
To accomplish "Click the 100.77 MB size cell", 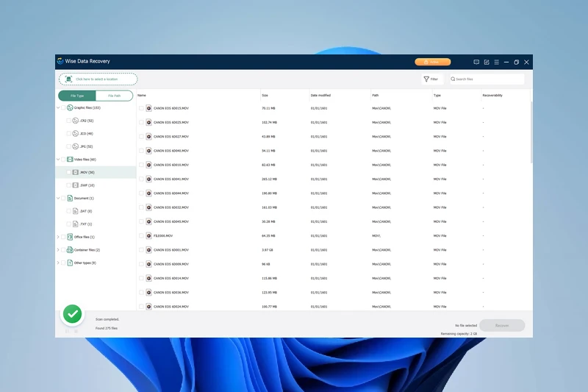I will [x=269, y=307].
